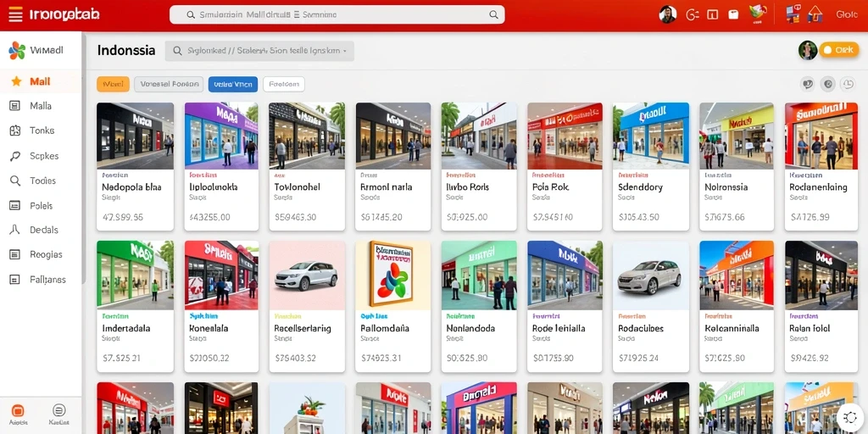
Task: Open the user avatar in the red header
Action: pyautogui.click(x=668, y=14)
